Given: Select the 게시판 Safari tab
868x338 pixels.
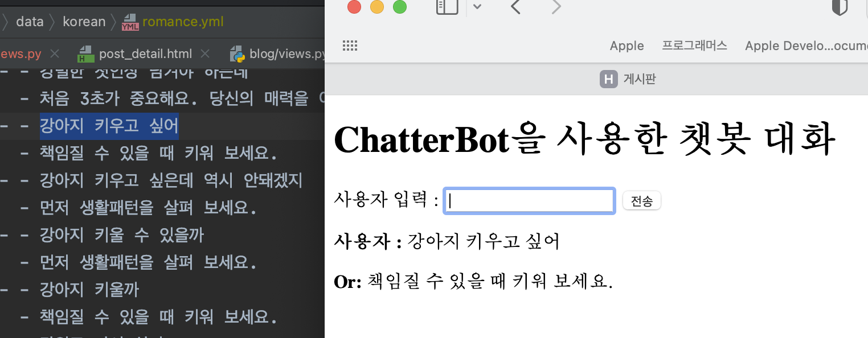Looking at the screenshot, I should pyautogui.click(x=628, y=79).
